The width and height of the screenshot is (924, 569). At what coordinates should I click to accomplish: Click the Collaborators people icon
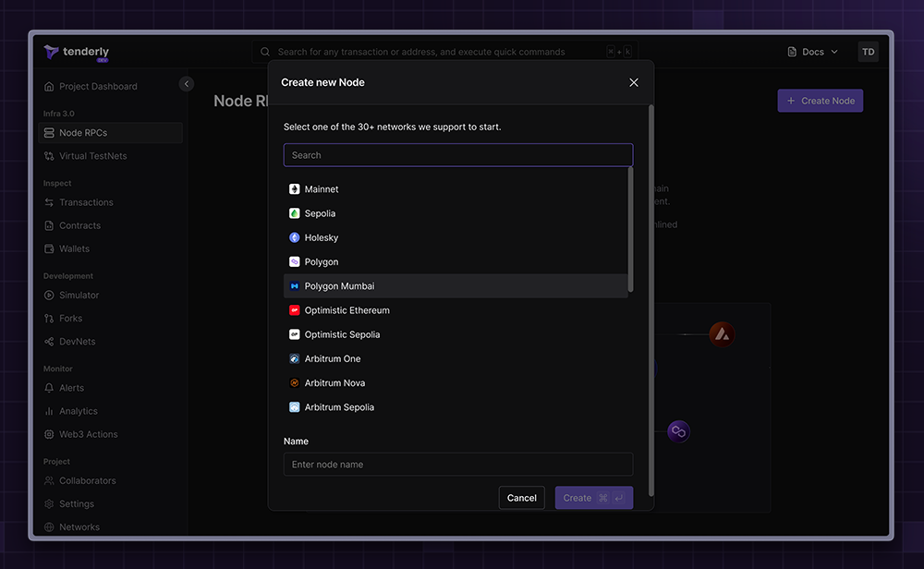coord(49,480)
